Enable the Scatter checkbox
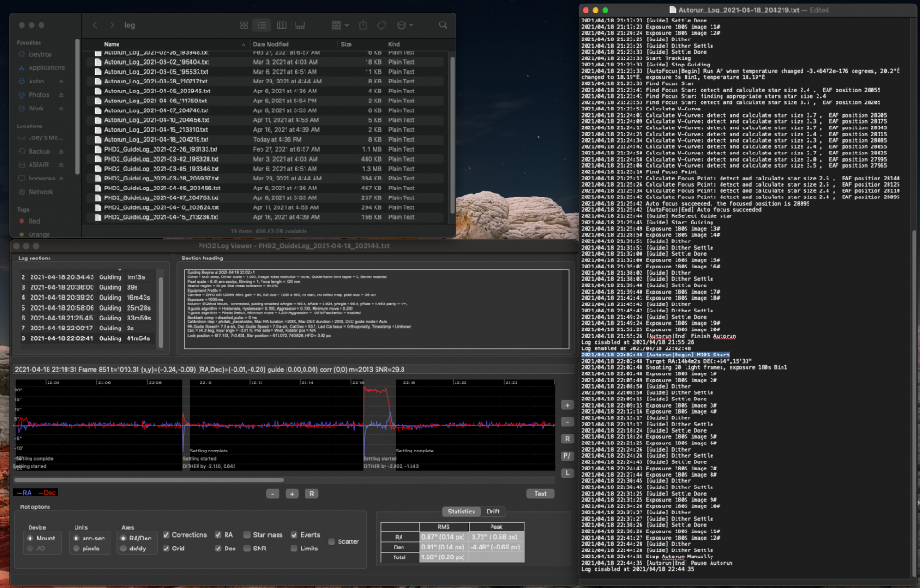Image resolution: width=920 pixels, height=588 pixels. 332,541
